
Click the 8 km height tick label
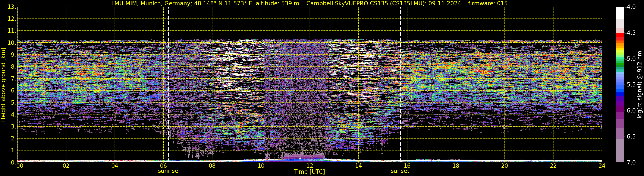tap(13, 67)
